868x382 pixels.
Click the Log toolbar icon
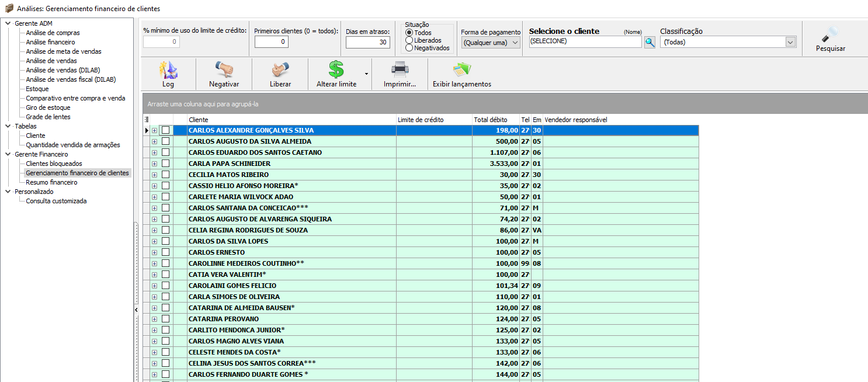coord(168,71)
